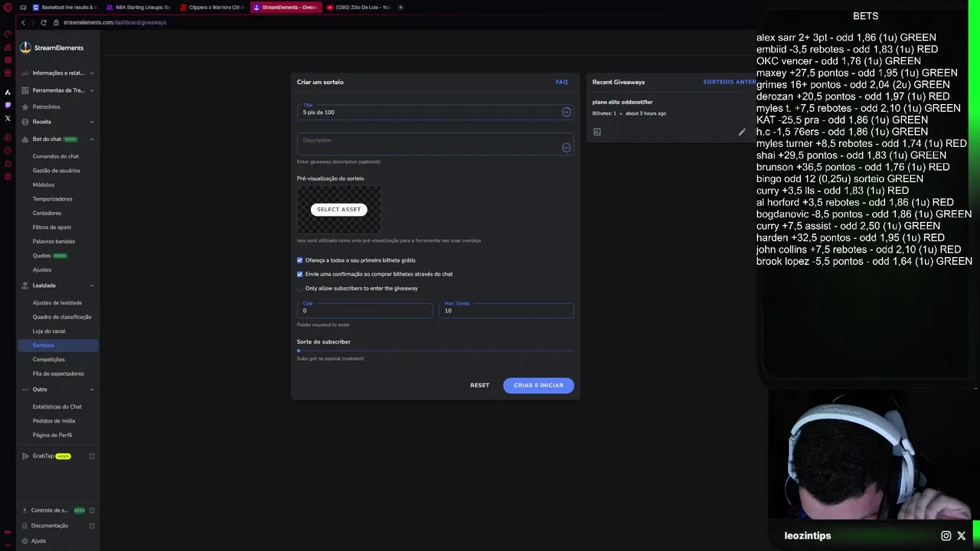Adjust the Sorte do subscriber slider handle

click(x=299, y=350)
